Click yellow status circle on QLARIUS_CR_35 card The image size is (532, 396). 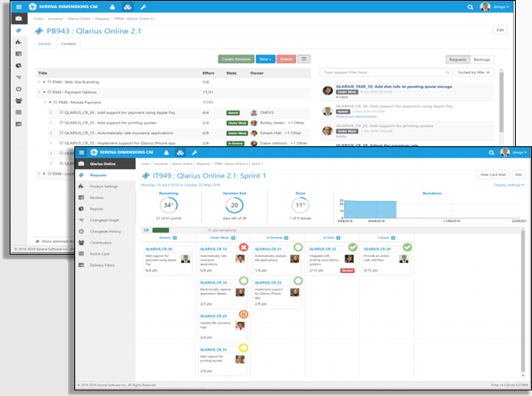click(x=243, y=348)
